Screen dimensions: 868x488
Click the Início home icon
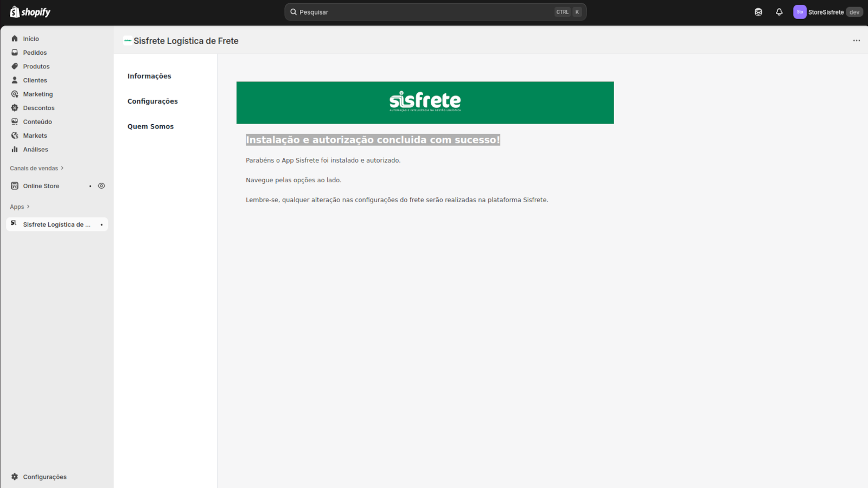click(15, 38)
